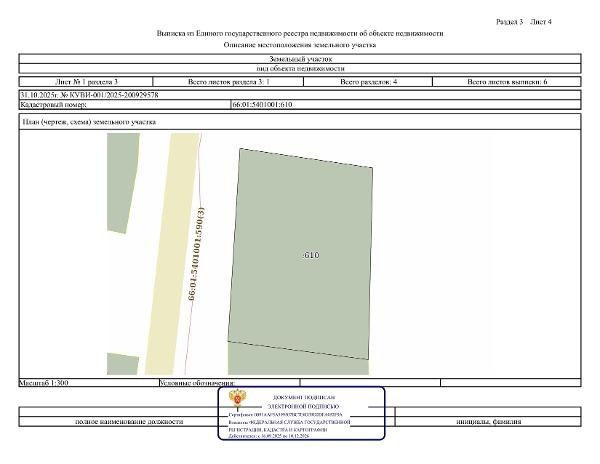Click the Всего листов выписки: 6 cell

click(507, 82)
